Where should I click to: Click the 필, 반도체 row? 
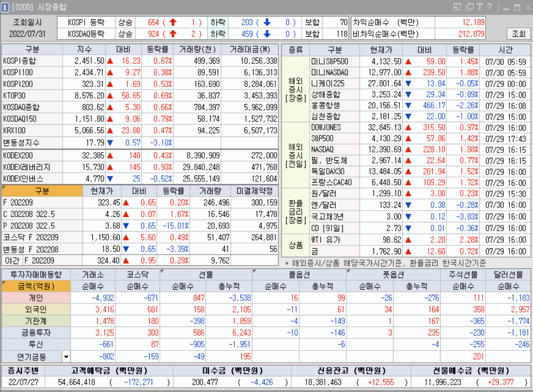point(420,160)
